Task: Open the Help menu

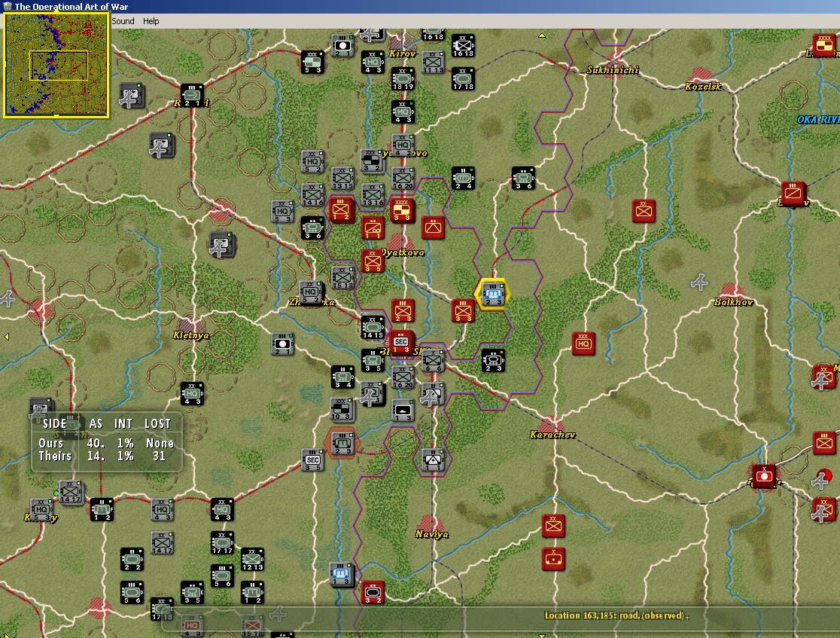Action: pyautogui.click(x=151, y=21)
